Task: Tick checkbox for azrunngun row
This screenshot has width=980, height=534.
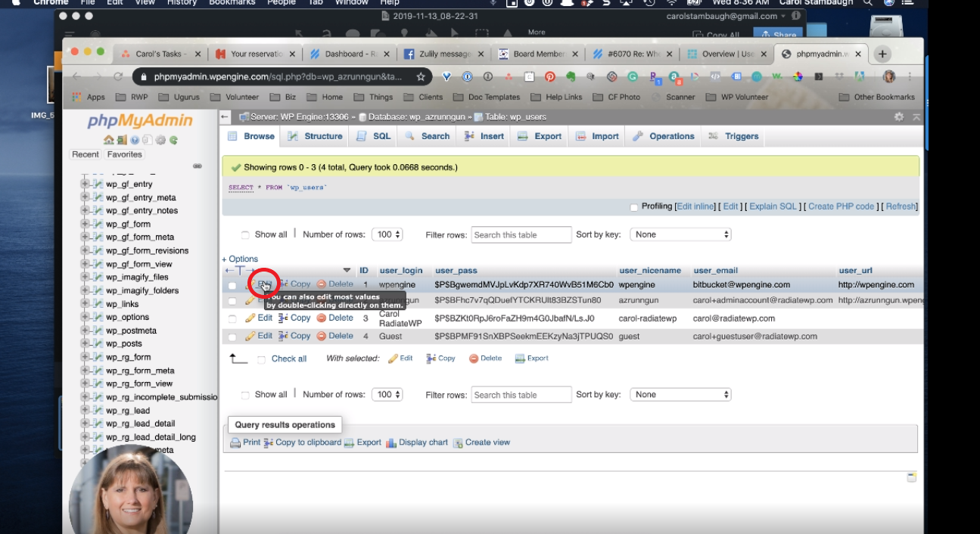Action: coord(232,301)
